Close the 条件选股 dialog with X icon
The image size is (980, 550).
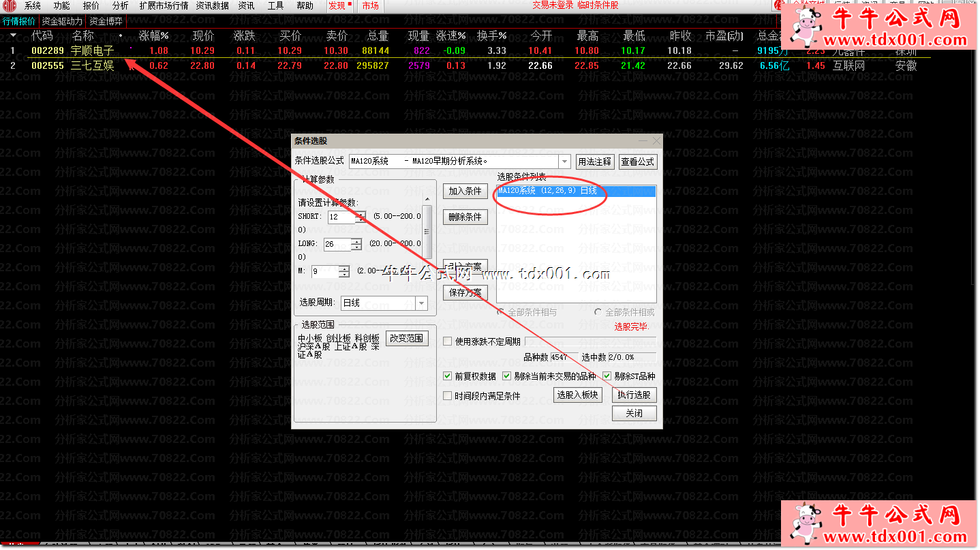coord(656,141)
